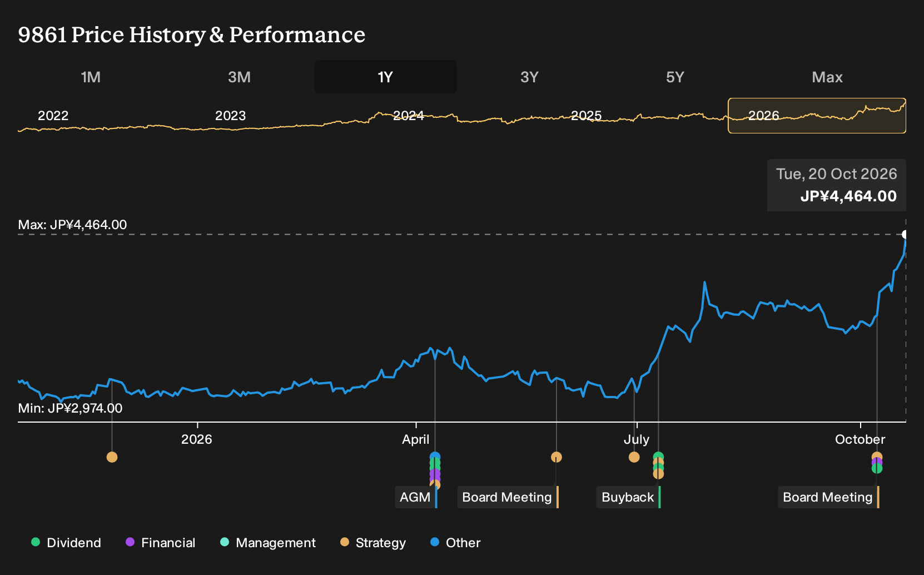Click the highlighted 2026 range selector window
Image resolution: width=924 pixels, height=575 pixels.
tap(817, 116)
